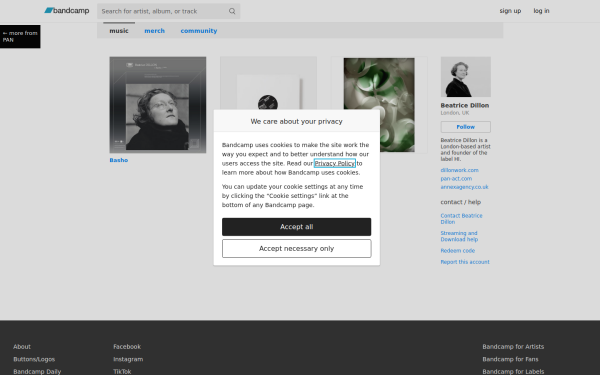Switch to the merch tab
Image resolution: width=600 pixels, height=375 pixels.
point(154,31)
